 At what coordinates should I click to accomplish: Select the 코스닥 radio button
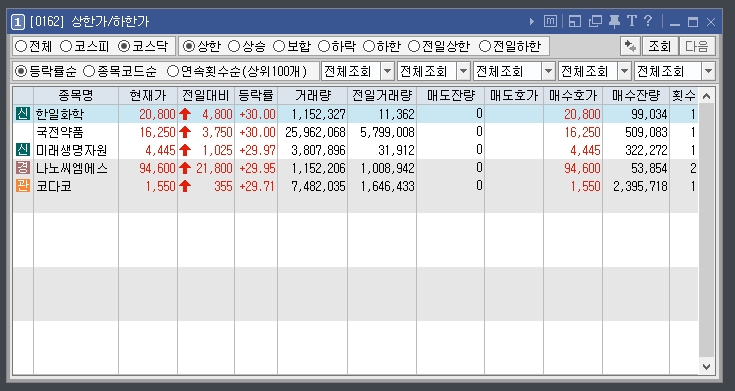124,46
